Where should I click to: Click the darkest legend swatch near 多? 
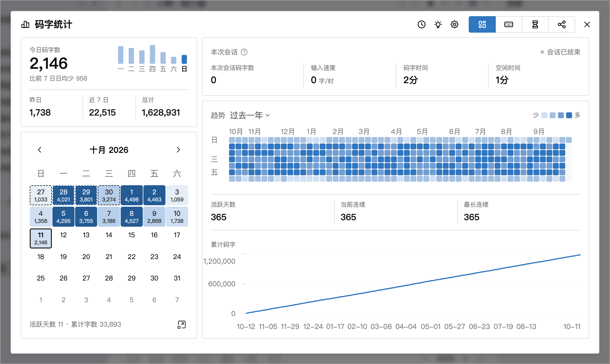coord(569,115)
